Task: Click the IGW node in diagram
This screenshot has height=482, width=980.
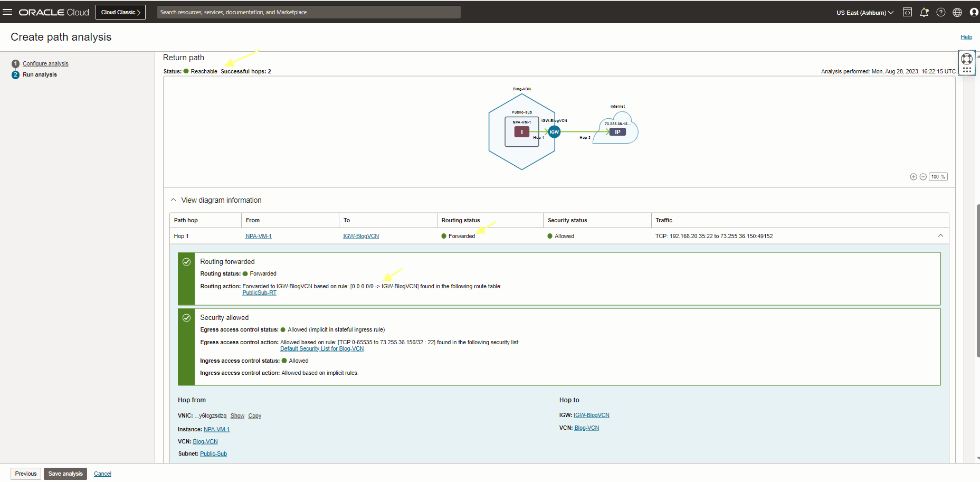Action: click(x=554, y=132)
